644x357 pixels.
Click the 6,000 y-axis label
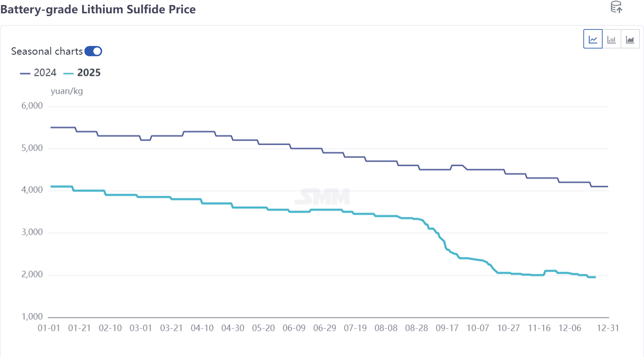(33, 106)
